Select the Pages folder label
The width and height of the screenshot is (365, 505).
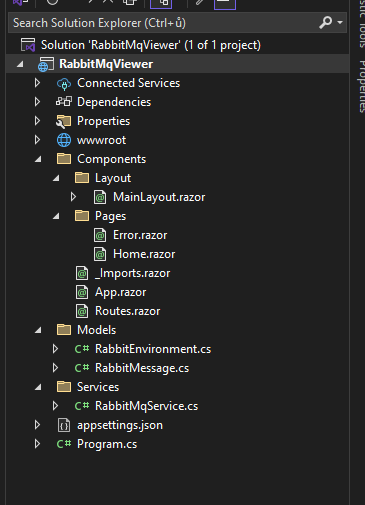point(111,216)
